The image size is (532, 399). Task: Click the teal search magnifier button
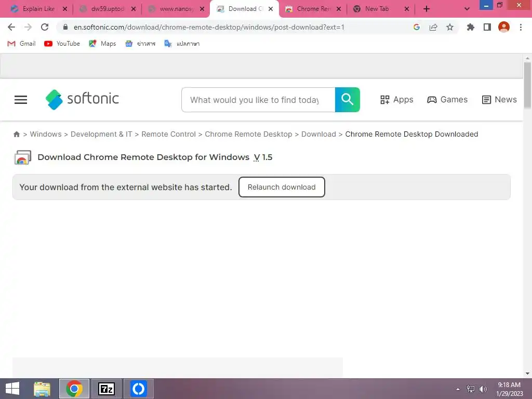[x=348, y=100]
